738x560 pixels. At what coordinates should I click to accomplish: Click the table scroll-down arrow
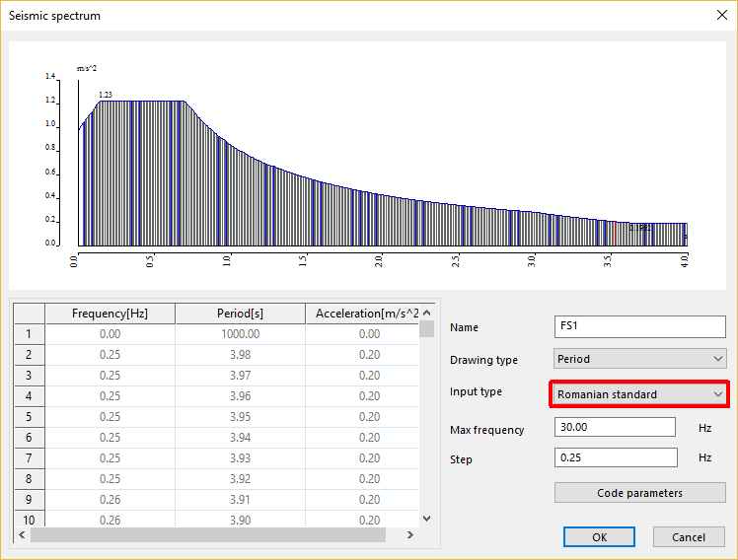(x=427, y=519)
